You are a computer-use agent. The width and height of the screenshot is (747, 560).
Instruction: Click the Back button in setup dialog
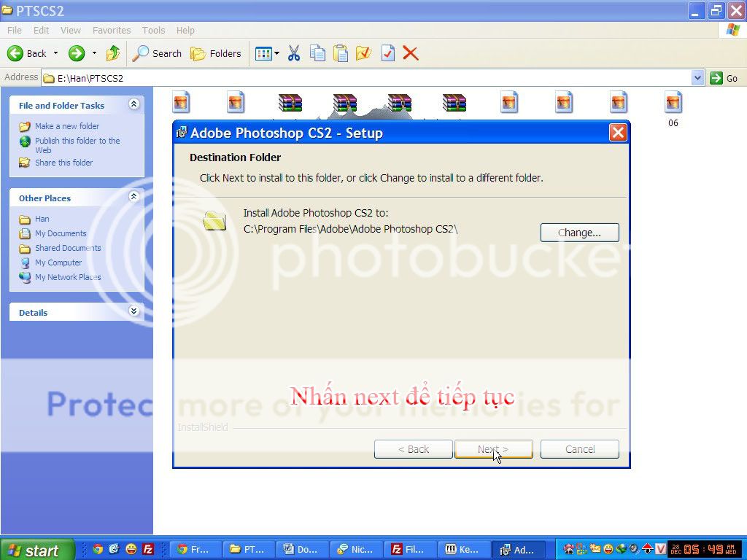413,449
